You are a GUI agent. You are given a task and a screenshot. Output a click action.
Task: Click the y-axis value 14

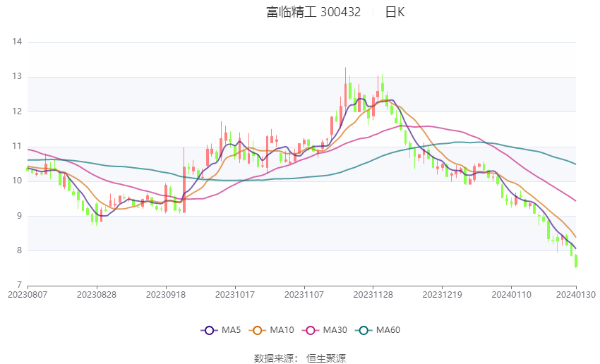tap(17, 42)
